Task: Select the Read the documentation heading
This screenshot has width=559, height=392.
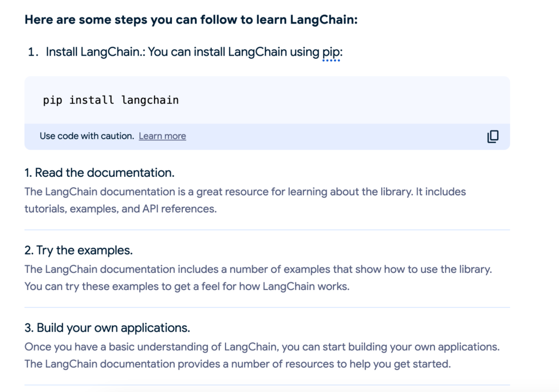Action: point(99,173)
